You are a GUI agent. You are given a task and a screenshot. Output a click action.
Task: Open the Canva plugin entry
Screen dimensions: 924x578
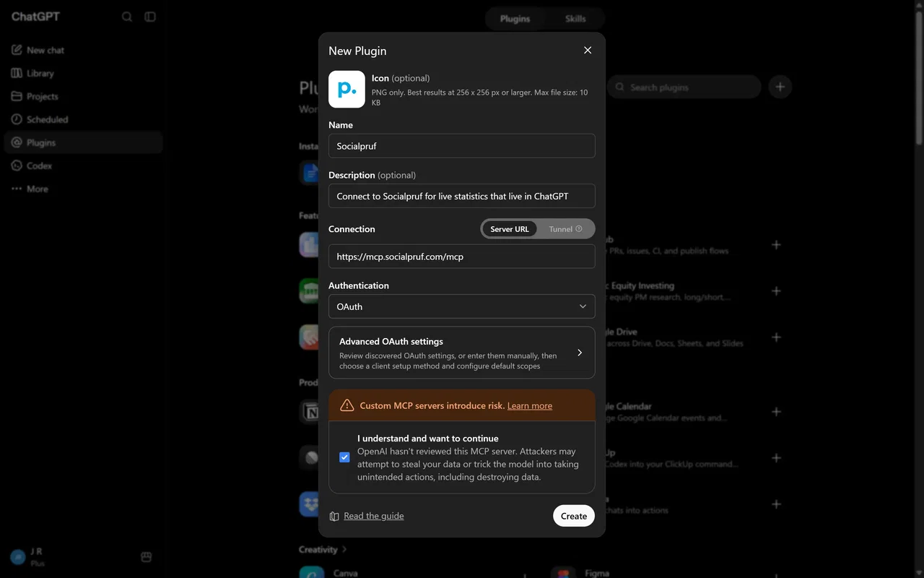[346, 573]
